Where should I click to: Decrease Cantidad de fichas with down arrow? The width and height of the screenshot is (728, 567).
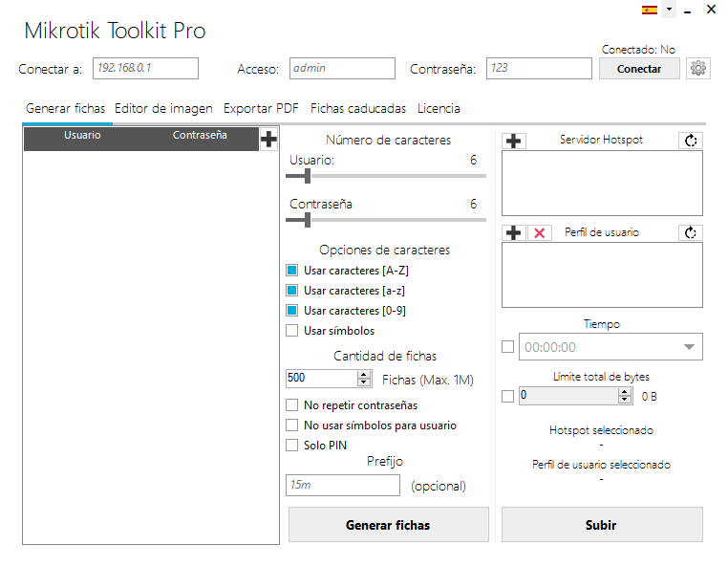click(364, 382)
